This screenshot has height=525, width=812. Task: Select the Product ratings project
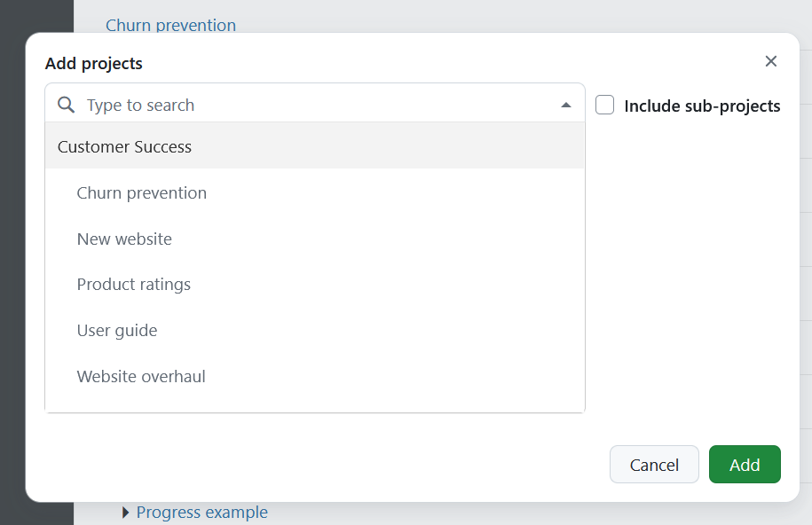133,284
